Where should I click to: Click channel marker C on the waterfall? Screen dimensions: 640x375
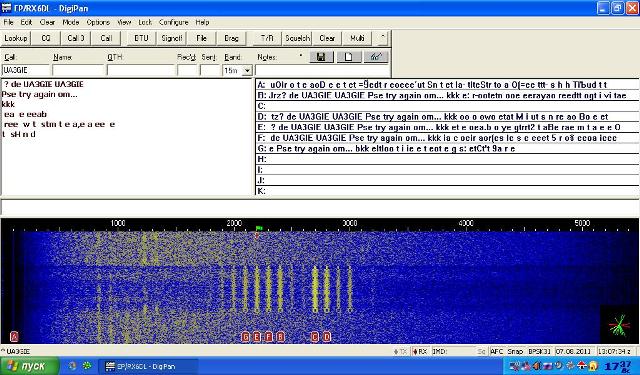pyautogui.click(x=315, y=337)
